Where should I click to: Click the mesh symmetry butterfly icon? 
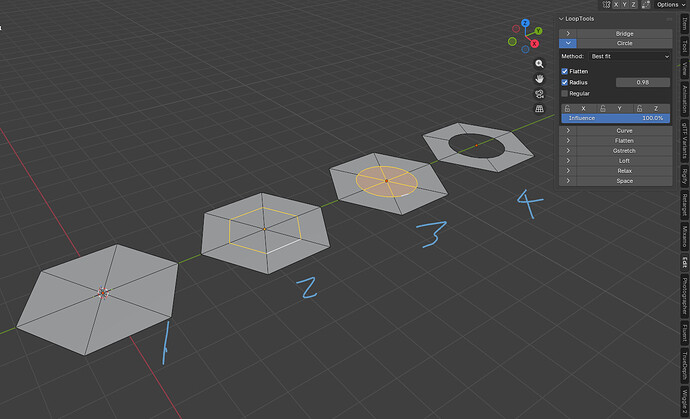pos(606,4)
